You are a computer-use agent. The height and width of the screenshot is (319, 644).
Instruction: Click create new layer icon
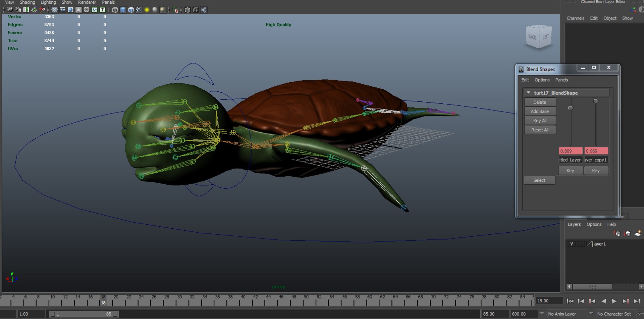coord(638,233)
